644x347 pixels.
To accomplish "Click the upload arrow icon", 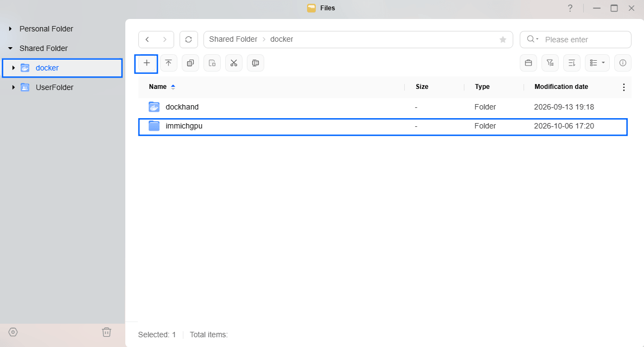I will [x=168, y=63].
